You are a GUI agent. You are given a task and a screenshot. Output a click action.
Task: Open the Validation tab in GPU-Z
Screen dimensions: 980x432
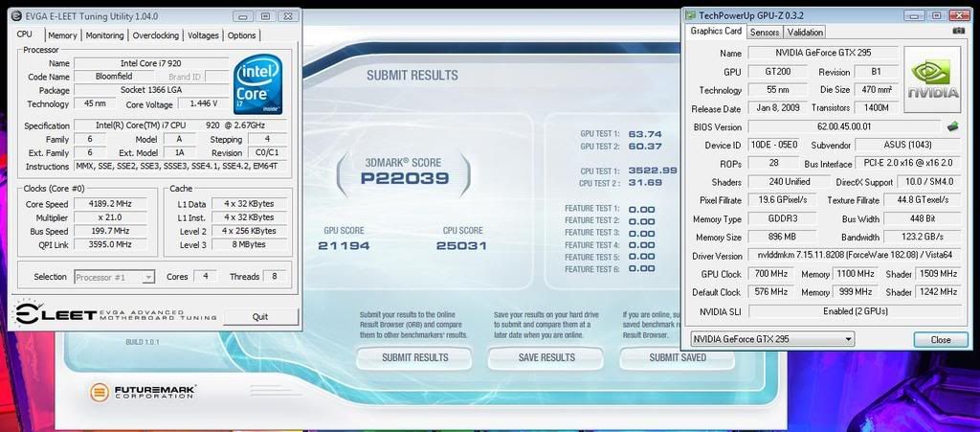[x=805, y=32]
